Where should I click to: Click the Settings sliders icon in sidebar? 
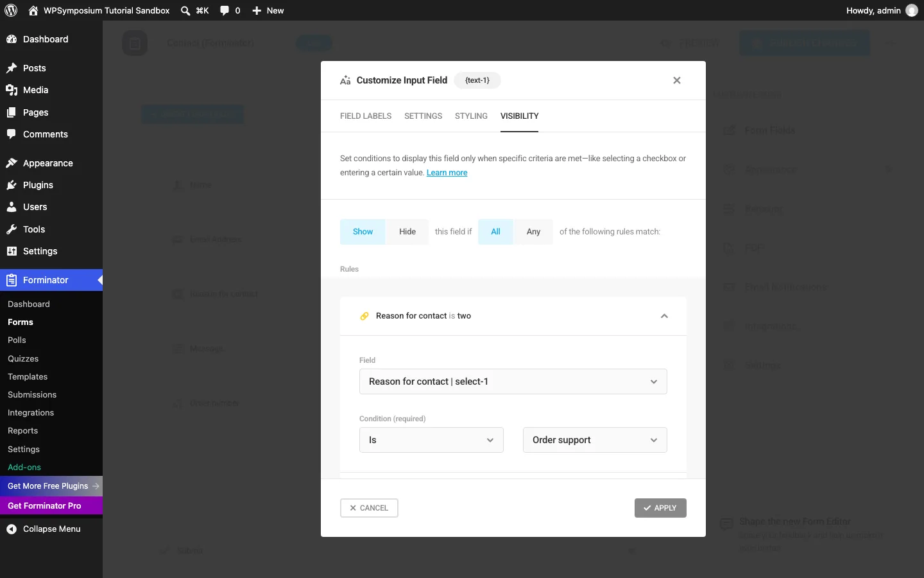click(x=12, y=251)
